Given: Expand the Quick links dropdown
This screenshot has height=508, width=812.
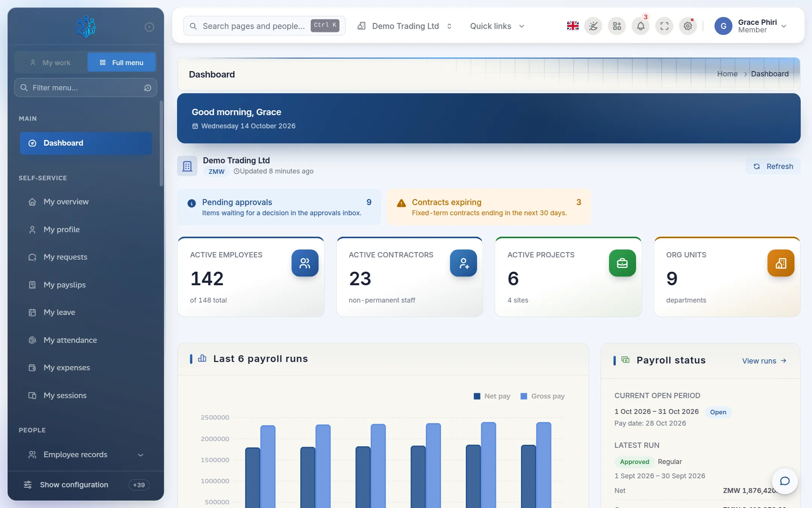Looking at the screenshot, I should (497, 26).
